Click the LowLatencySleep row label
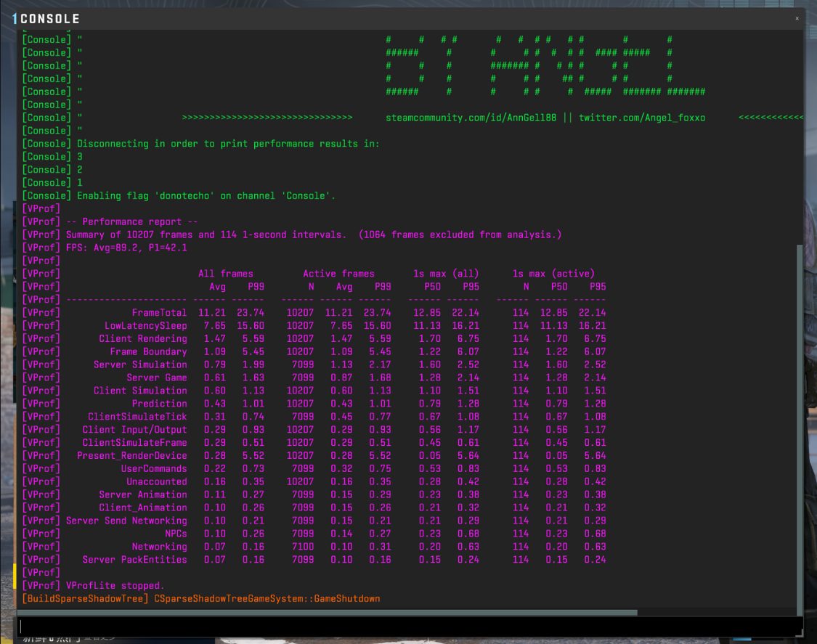Image resolution: width=817 pixels, height=644 pixels. tap(145, 326)
